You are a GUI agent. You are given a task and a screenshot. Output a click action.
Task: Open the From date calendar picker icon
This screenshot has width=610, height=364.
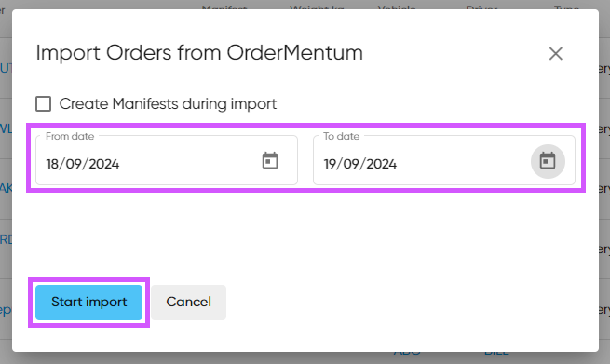point(270,160)
